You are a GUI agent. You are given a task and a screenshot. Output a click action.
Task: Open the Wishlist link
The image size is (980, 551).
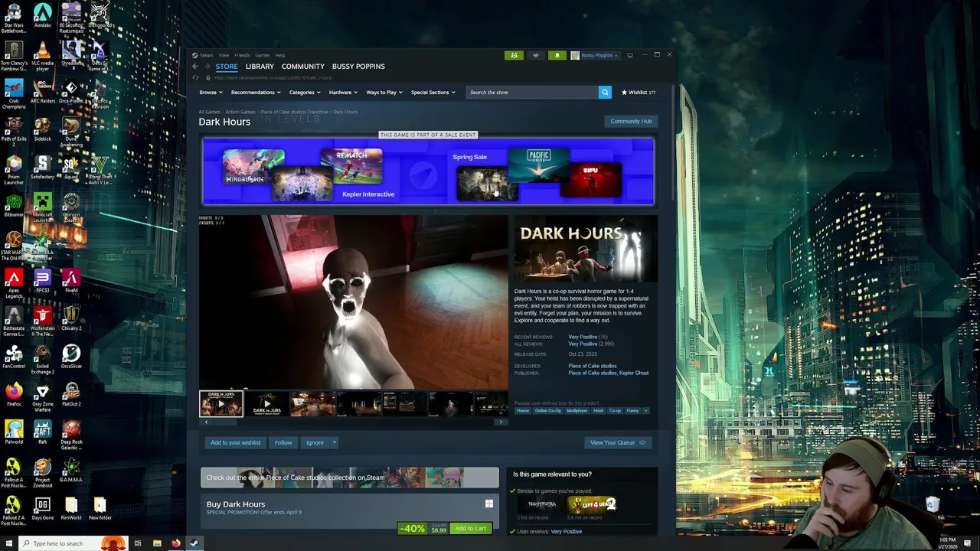tap(639, 93)
